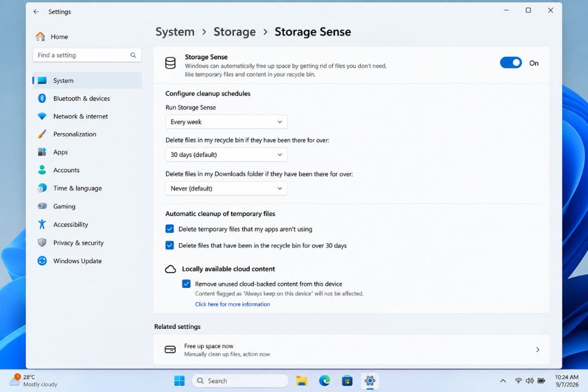This screenshot has height=392, width=588.
Task: Click the Privacy & security shield icon
Action: pyautogui.click(x=42, y=243)
